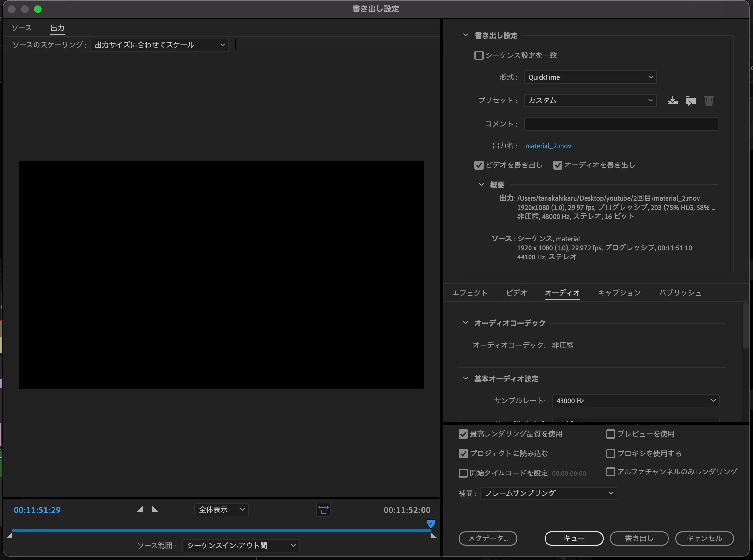The height and width of the screenshot is (560, 753).
Task: Open the 補間 フレームサンプリング dropdown
Action: (548, 493)
